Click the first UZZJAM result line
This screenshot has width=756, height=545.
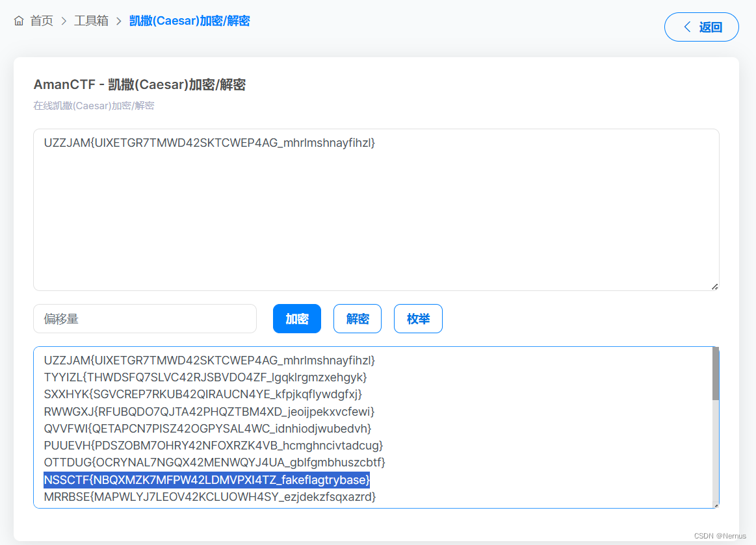[x=209, y=360]
